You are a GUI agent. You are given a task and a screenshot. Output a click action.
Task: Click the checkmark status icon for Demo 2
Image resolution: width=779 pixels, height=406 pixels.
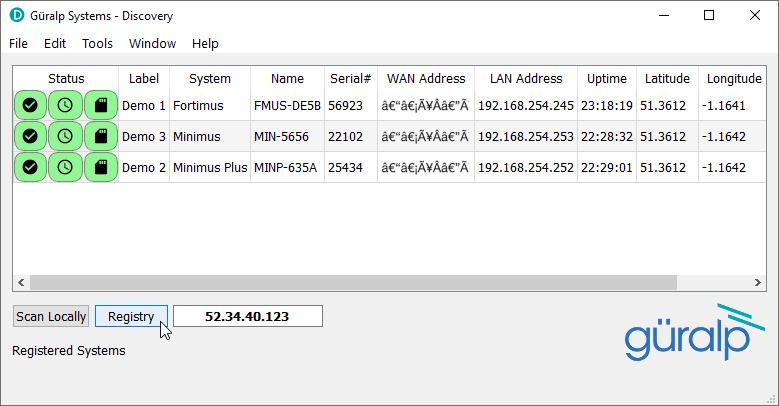tap(30, 167)
